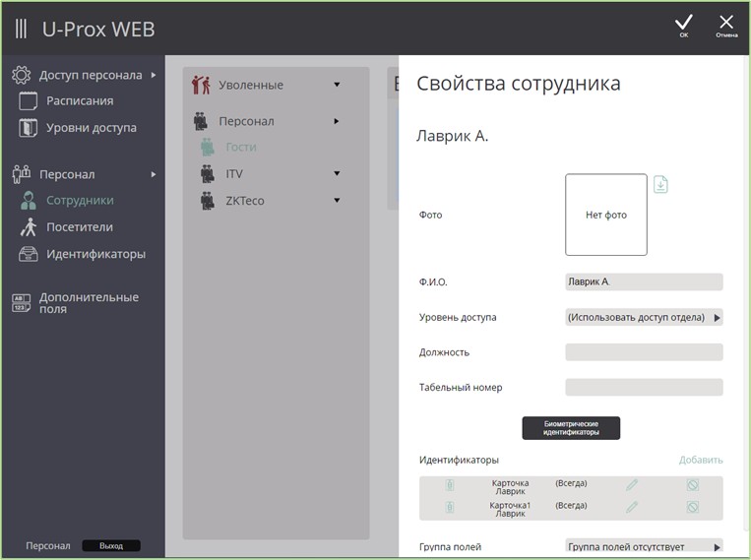Click the Идентификаторы tray icon
The height and width of the screenshot is (560, 751).
[29, 254]
